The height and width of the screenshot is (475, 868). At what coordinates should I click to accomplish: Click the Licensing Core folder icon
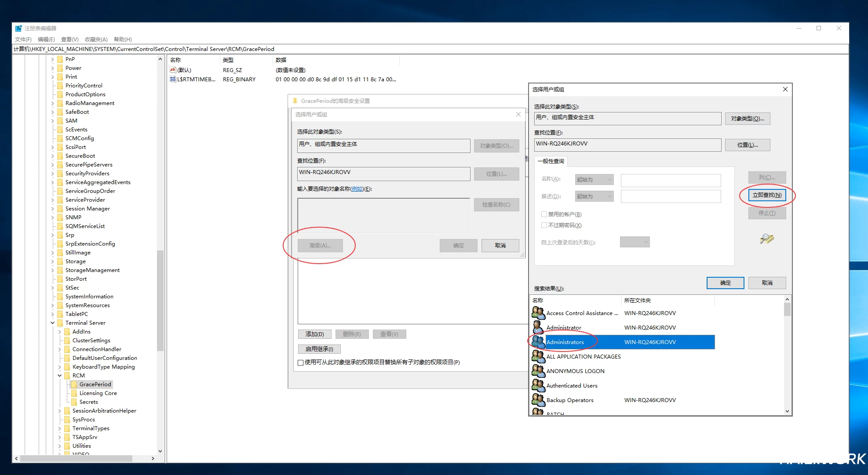(x=74, y=393)
